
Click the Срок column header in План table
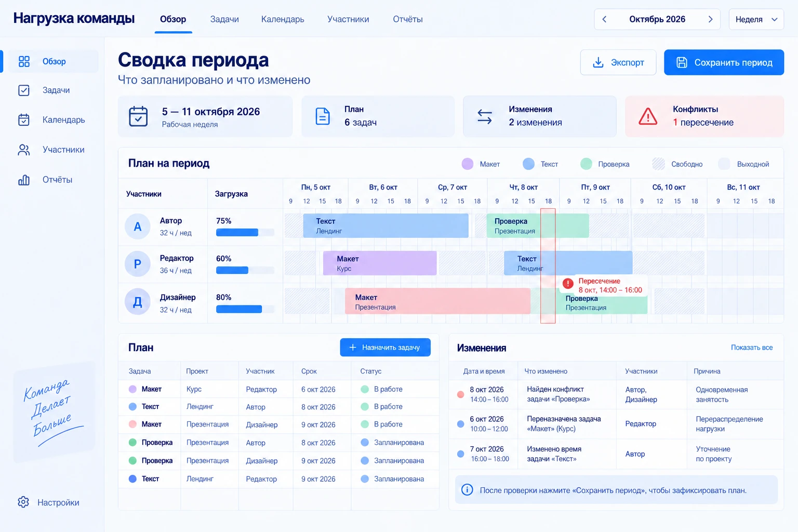pos(309,371)
